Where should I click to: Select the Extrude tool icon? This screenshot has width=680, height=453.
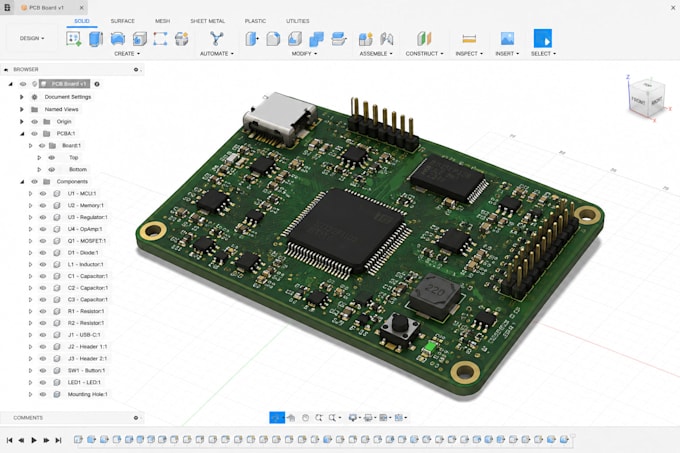pyautogui.click(x=95, y=39)
